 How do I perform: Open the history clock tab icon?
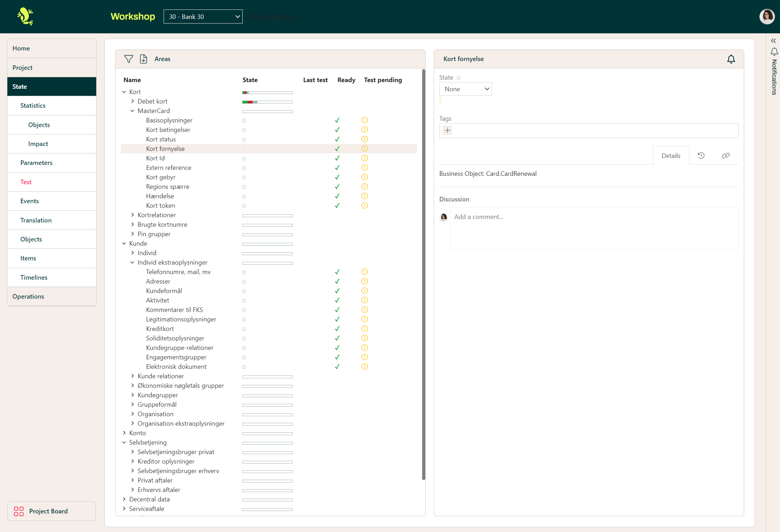coord(701,155)
